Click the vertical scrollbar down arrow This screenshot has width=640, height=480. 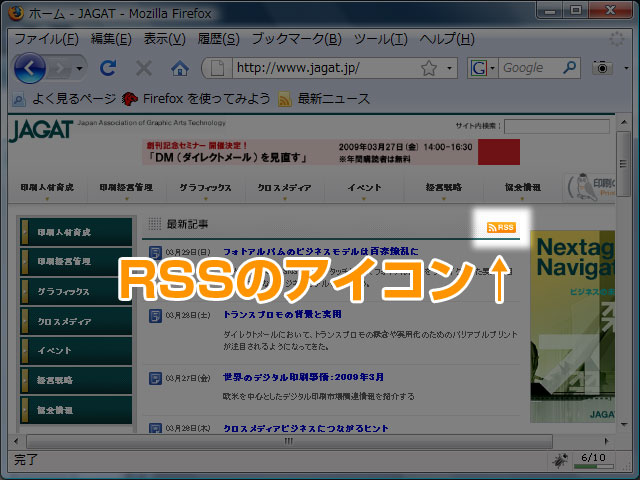[x=624, y=424]
